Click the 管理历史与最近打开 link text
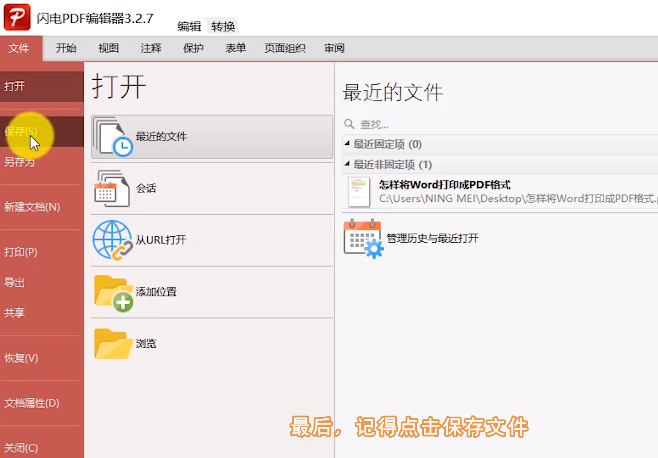The height and width of the screenshot is (458, 658). click(433, 238)
